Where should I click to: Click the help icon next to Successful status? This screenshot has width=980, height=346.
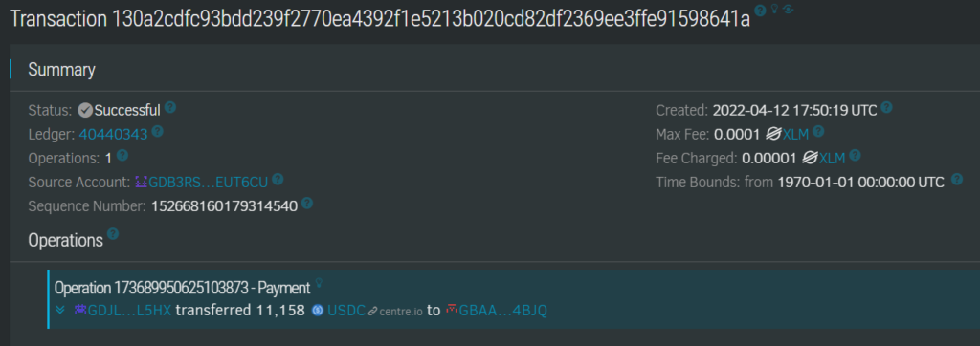[170, 107]
